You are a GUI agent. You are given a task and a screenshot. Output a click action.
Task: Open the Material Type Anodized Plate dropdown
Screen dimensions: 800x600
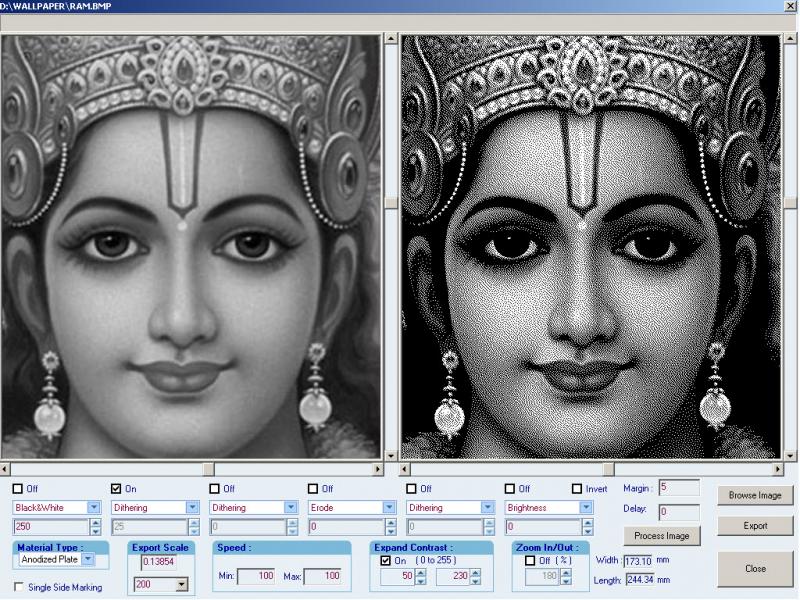click(87, 560)
